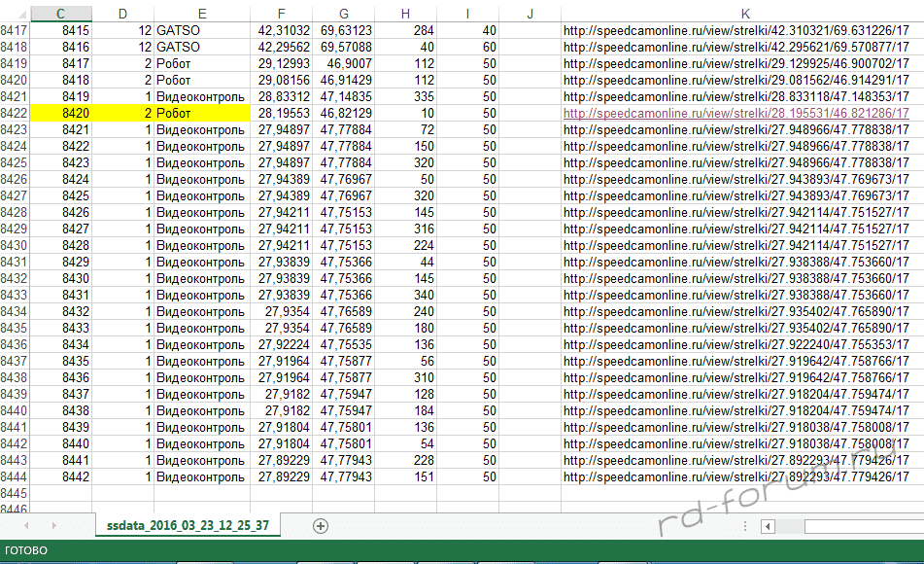
Task: Add a new sheet with plus icon
Action: (x=321, y=525)
